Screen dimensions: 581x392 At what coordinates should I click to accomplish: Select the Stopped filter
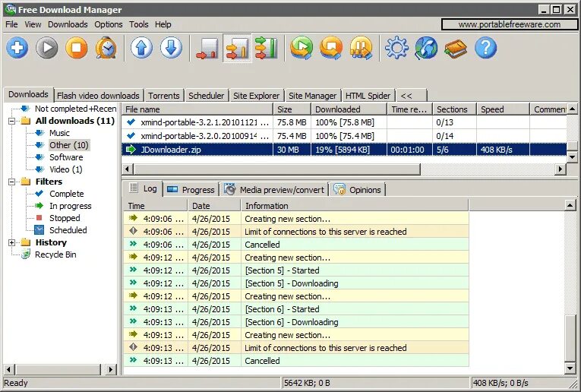tap(65, 218)
